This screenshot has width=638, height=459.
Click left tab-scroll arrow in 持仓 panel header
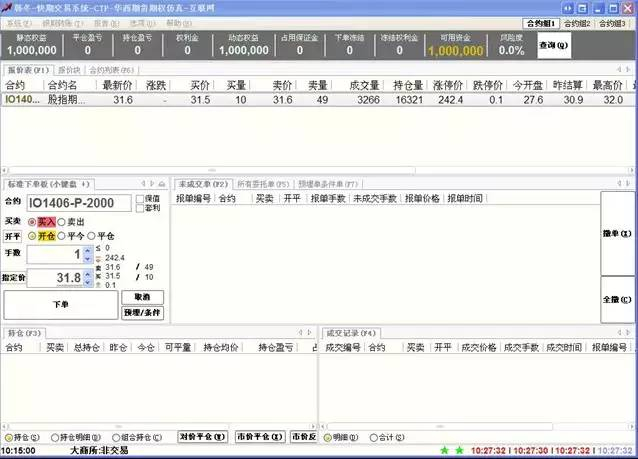coord(300,332)
